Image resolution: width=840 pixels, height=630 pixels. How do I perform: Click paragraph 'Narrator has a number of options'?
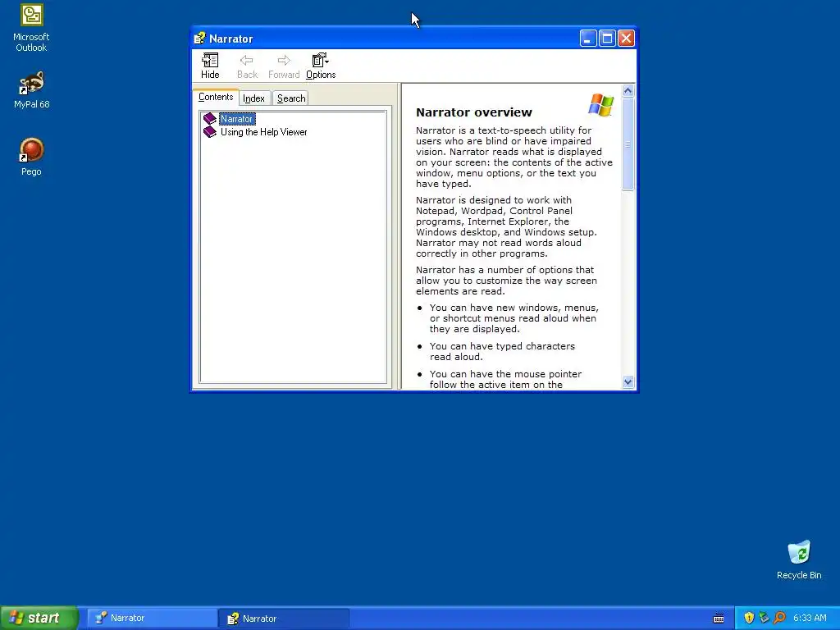(x=506, y=281)
